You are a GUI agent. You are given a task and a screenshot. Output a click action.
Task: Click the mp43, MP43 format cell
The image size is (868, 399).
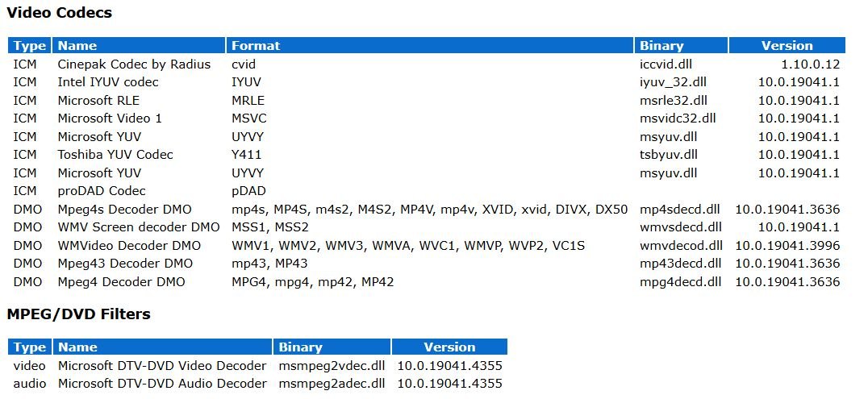click(269, 264)
